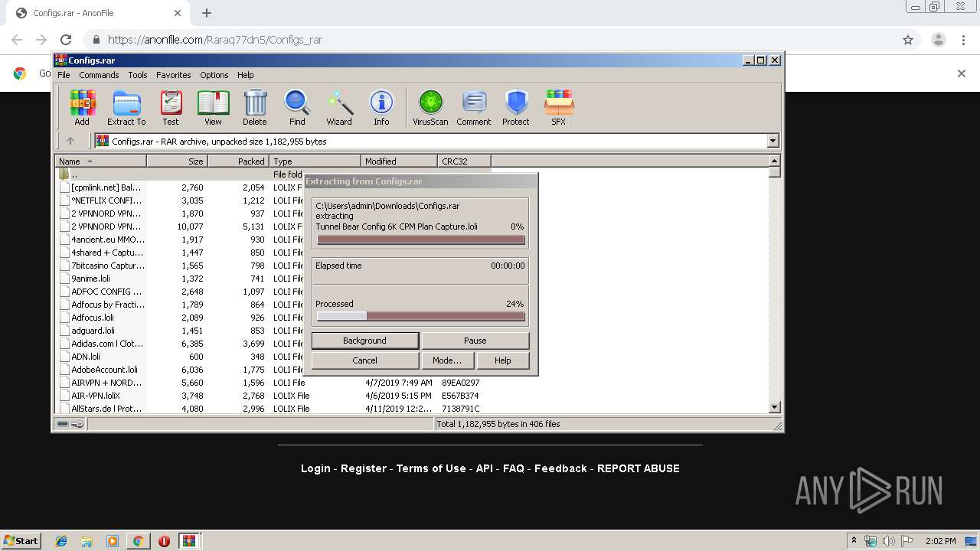Click the Protect shield icon
This screenshot has height=551, width=980.
coord(516,107)
